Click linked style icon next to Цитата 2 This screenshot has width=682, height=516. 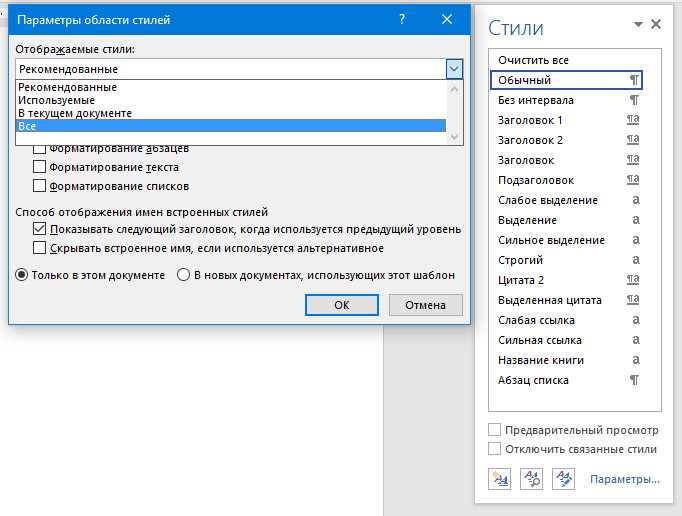pos(633,280)
